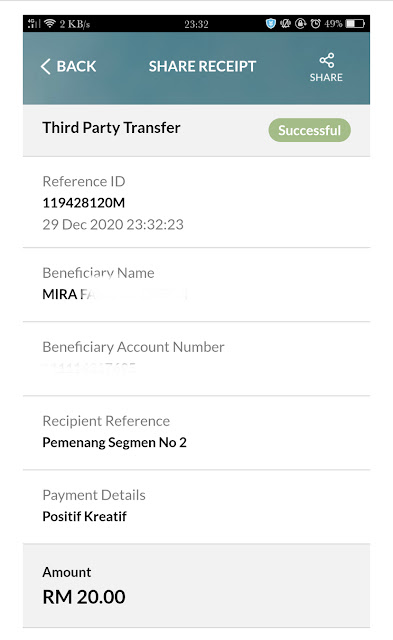
Task: Tap the Positif Kreatif payment details
Action: 84,516
